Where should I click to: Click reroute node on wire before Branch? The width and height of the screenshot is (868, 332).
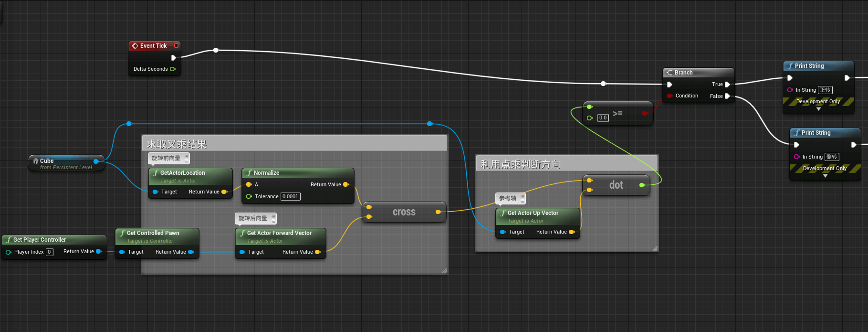[x=603, y=84]
